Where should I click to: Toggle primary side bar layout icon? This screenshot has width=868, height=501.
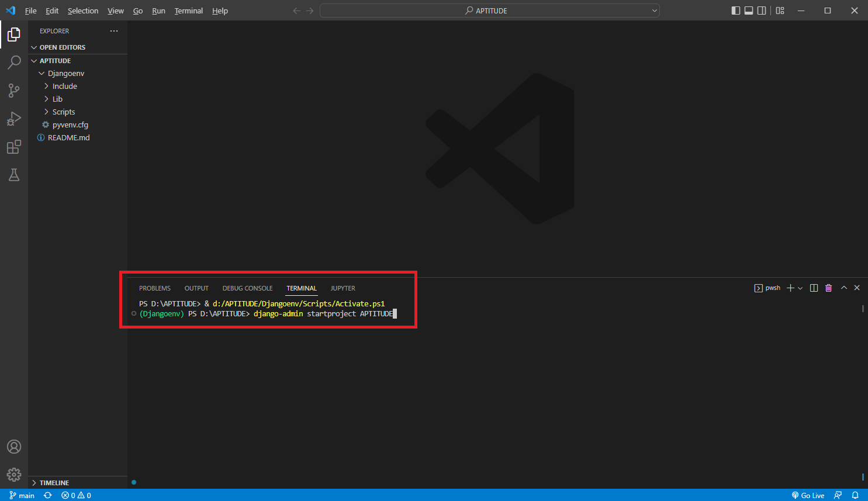point(736,11)
